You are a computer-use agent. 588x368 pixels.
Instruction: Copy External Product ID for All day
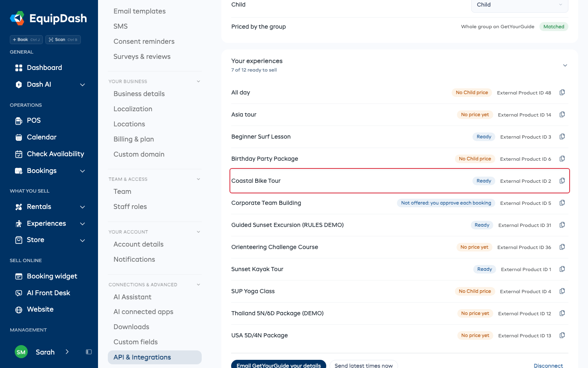[562, 92]
